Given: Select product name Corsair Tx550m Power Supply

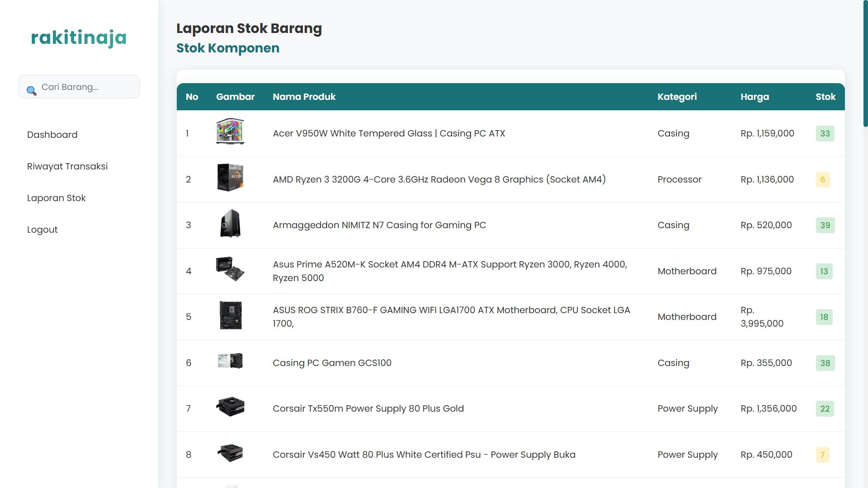Looking at the screenshot, I should click(x=368, y=408).
